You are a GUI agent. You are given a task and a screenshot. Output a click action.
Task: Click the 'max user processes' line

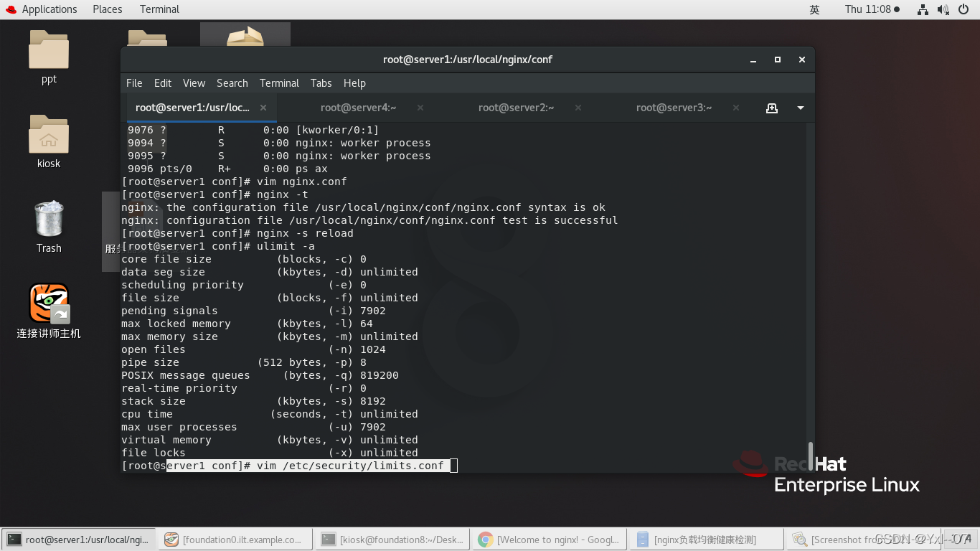pos(253,427)
